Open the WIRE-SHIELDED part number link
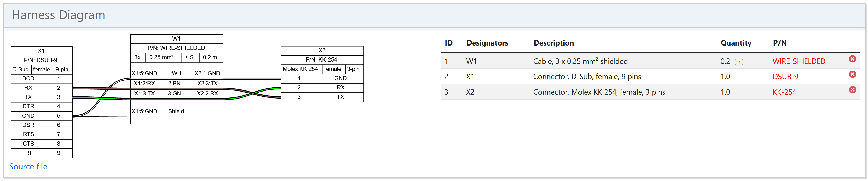The height and width of the screenshot is (181, 868). click(799, 61)
